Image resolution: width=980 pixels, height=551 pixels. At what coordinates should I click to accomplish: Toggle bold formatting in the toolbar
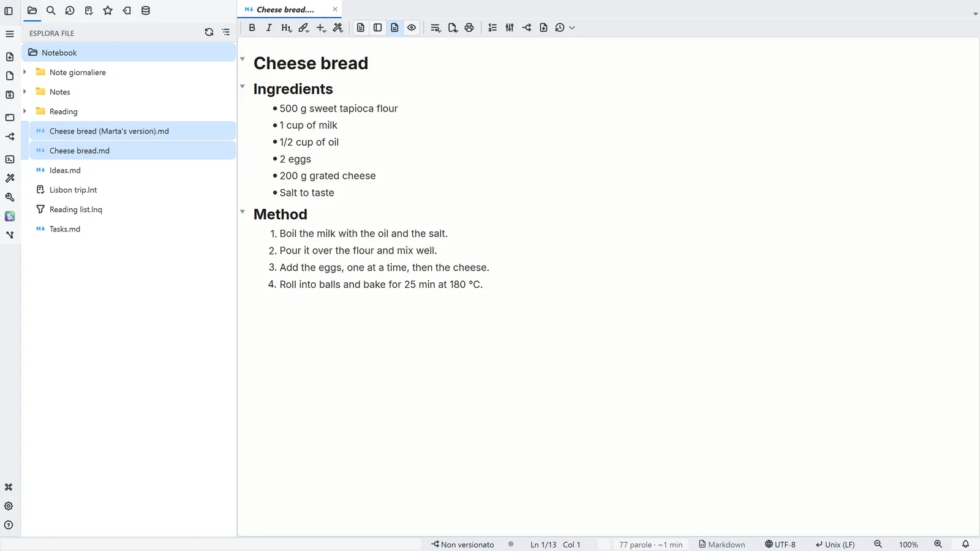pos(252,28)
